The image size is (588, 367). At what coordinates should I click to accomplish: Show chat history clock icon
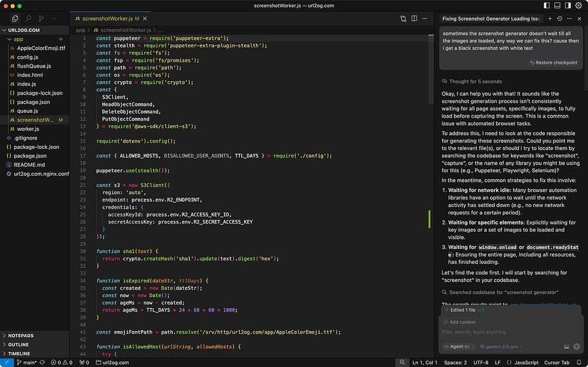pos(560,19)
